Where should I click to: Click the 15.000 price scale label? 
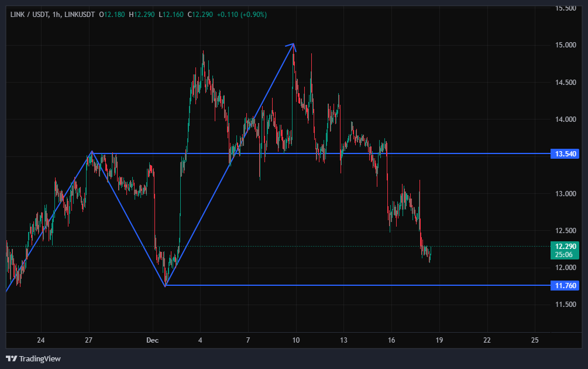[x=565, y=45]
